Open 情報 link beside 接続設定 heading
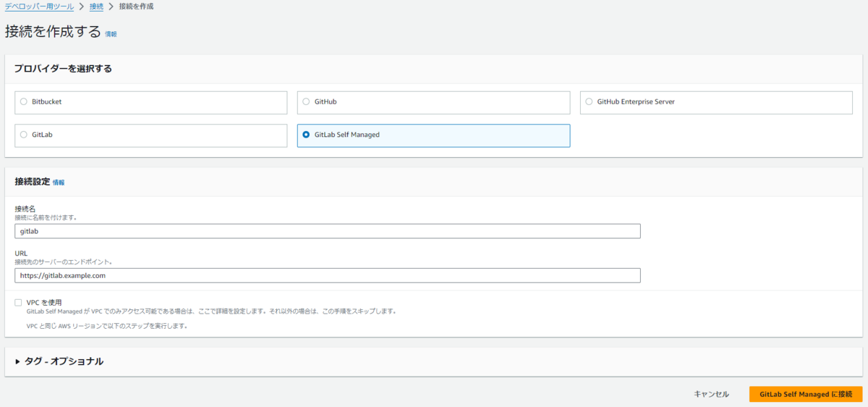 coord(59,182)
